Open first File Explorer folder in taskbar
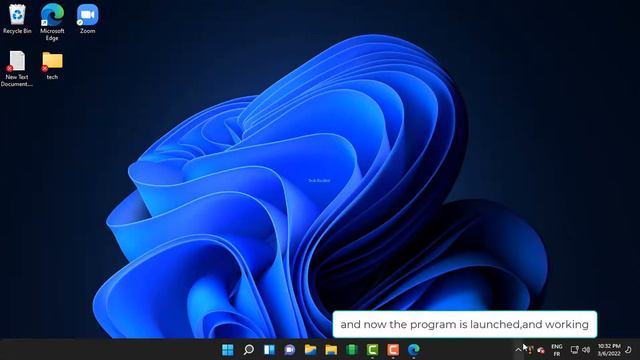The width and height of the screenshot is (640, 360). (311, 350)
